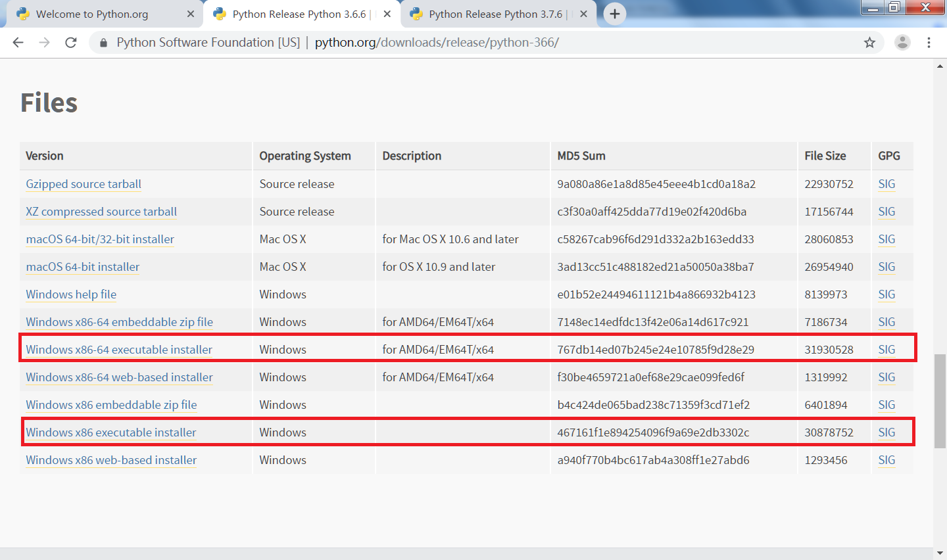View site security lock information
Image resolution: width=947 pixels, height=560 pixels.
click(x=103, y=43)
